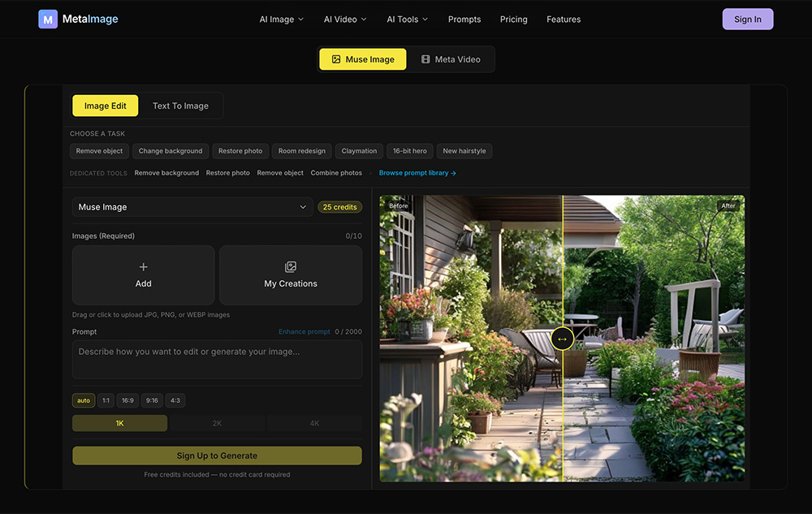Open the AI Image nav dropdown
Screen dimensions: 812x514
pos(281,19)
